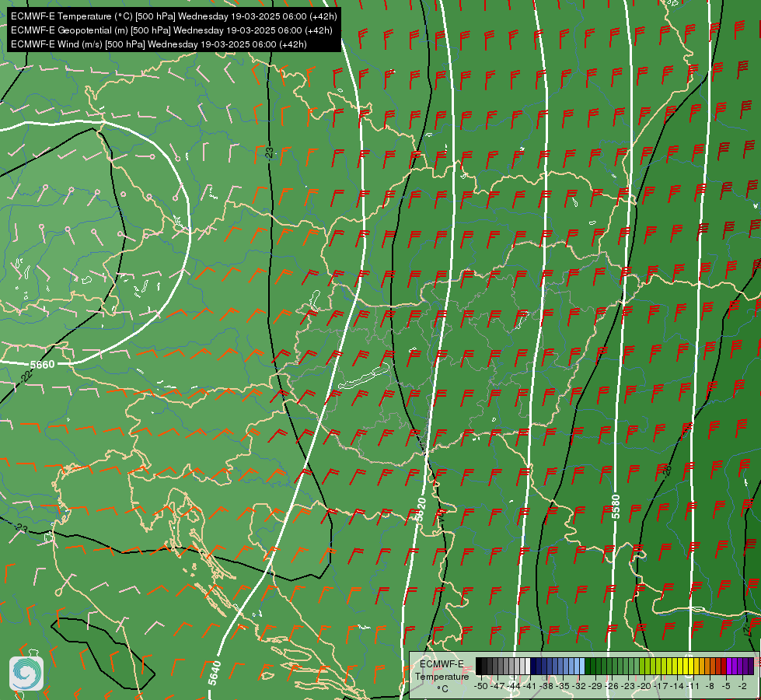The height and width of the screenshot is (700, 761).
Task: Click the -11 legend scale value
Action: coord(693,686)
